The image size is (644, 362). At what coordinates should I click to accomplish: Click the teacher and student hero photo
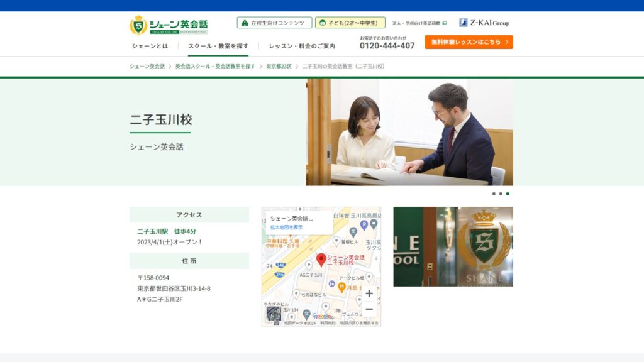pyautogui.click(x=409, y=132)
